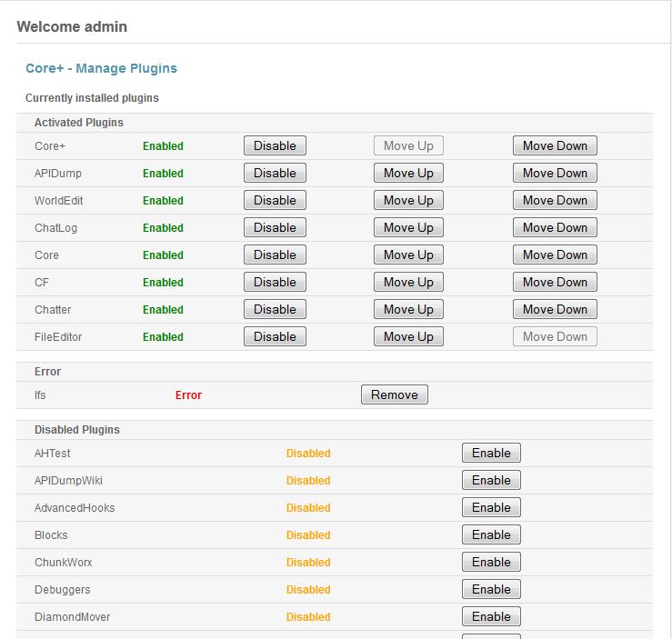The width and height of the screenshot is (672, 639).
Task: Enable the Blocks plugin
Action: pyautogui.click(x=491, y=534)
